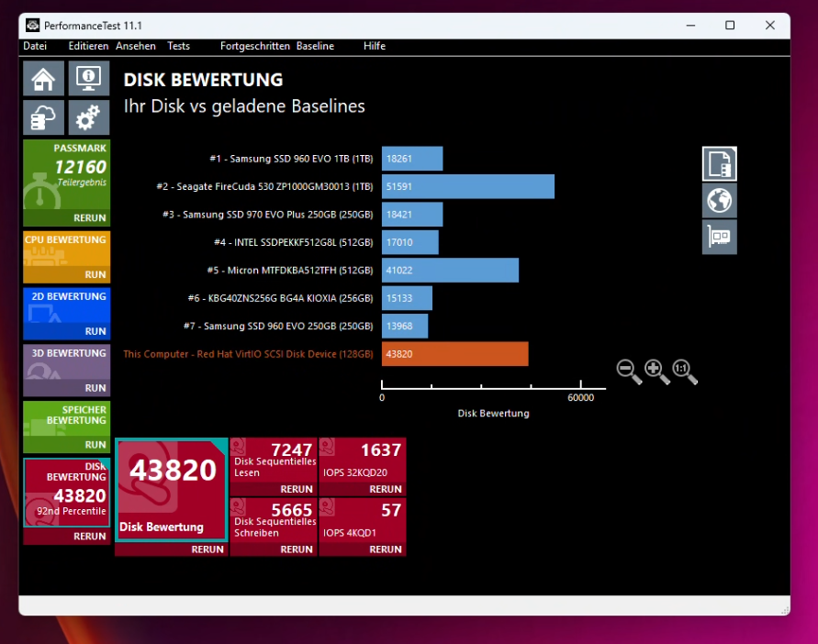Click the PerformanceTest app icon in title bar
This screenshot has height=644, width=818.
(x=33, y=25)
